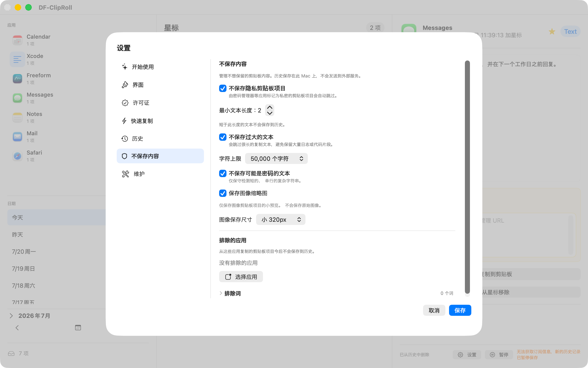Click the paintbrush icon beside 界面
Screen dimensions: 588x368
125,85
